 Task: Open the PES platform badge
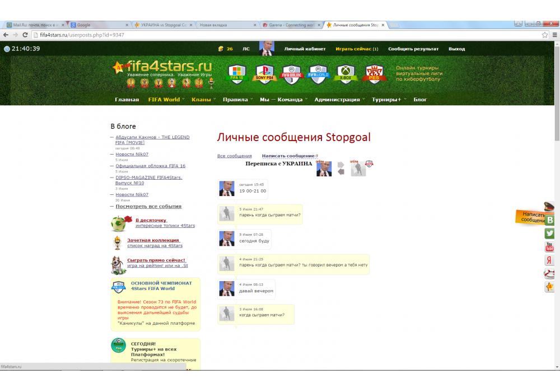click(374, 74)
